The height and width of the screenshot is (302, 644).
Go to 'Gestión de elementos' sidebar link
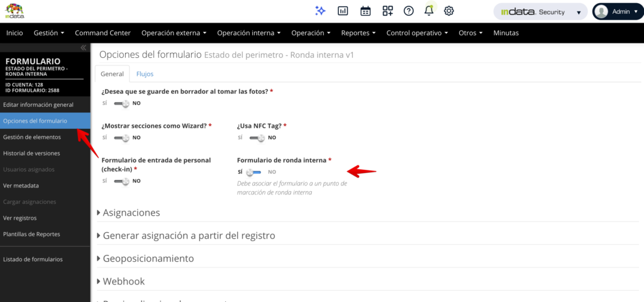click(x=32, y=137)
